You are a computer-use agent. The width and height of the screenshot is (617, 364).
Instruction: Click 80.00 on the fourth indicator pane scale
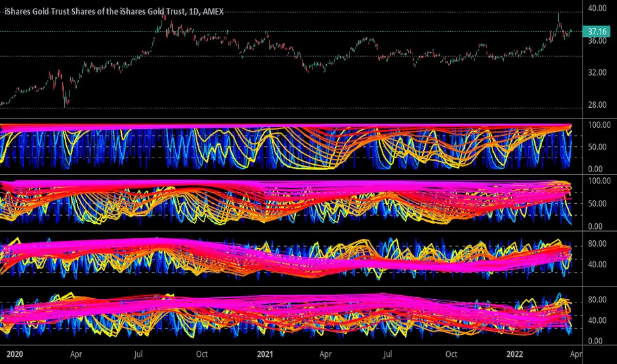click(597, 300)
